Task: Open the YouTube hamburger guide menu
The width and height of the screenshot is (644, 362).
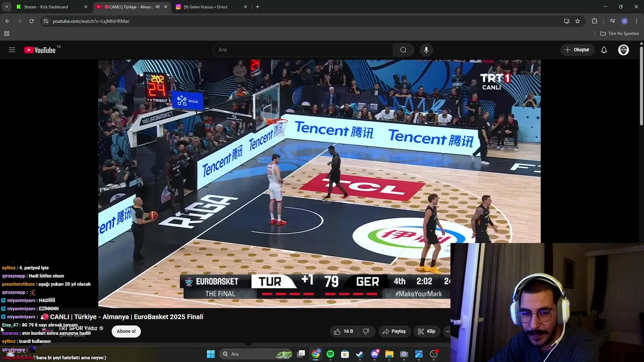Action: point(12,50)
